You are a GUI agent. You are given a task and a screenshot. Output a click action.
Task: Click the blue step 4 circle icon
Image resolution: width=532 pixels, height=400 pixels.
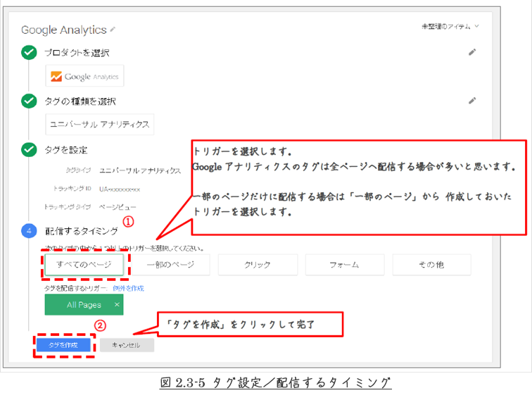[29, 231]
